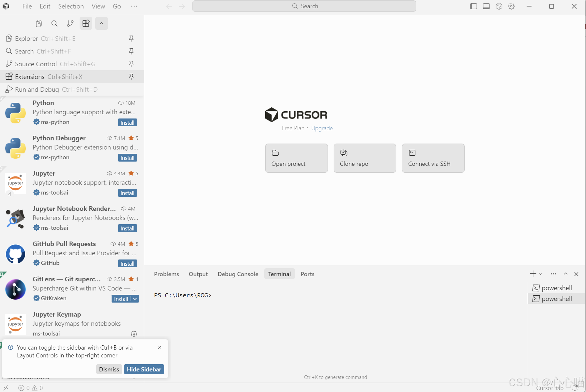This screenshot has height=392, width=586.
Task: Click the Cursor app logo in title bar
Action: pos(6,6)
